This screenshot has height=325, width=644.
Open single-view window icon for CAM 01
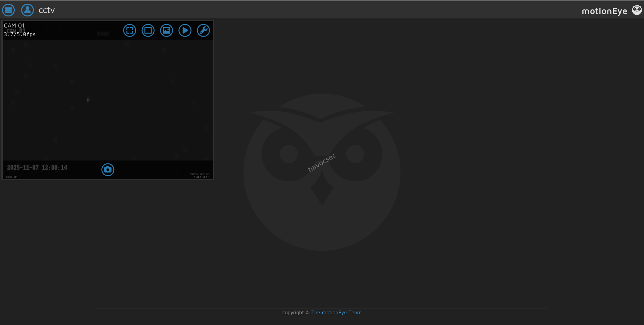point(148,31)
